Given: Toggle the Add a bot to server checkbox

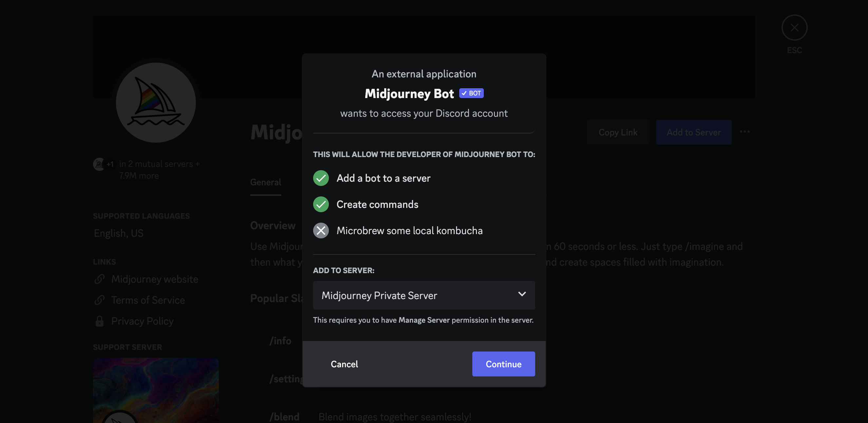Looking at the screenshot, I should coord(321,178).
